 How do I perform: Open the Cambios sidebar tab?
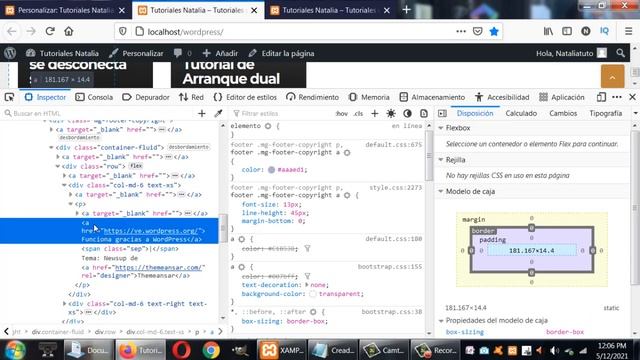[x=563, y=113]
